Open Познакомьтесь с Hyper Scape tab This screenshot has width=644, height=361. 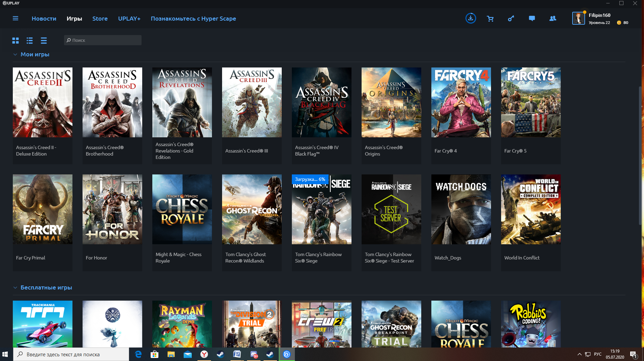(193, 19)
